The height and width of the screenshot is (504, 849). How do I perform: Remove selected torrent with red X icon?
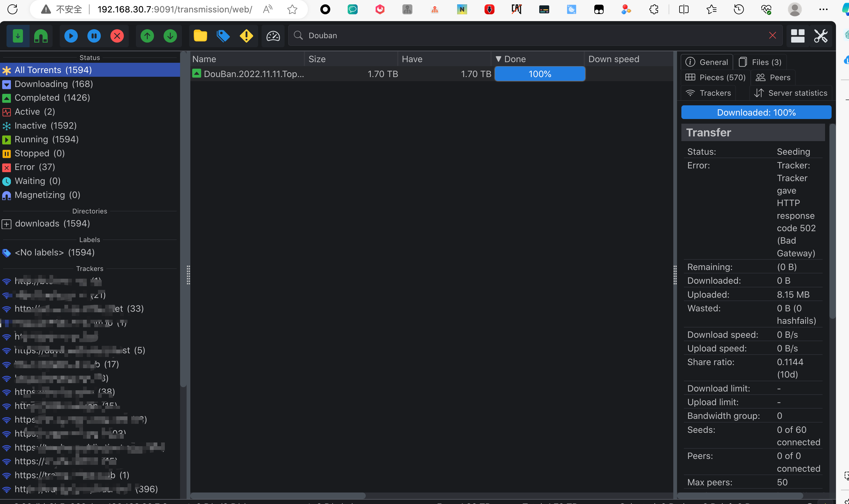(117, 36)
